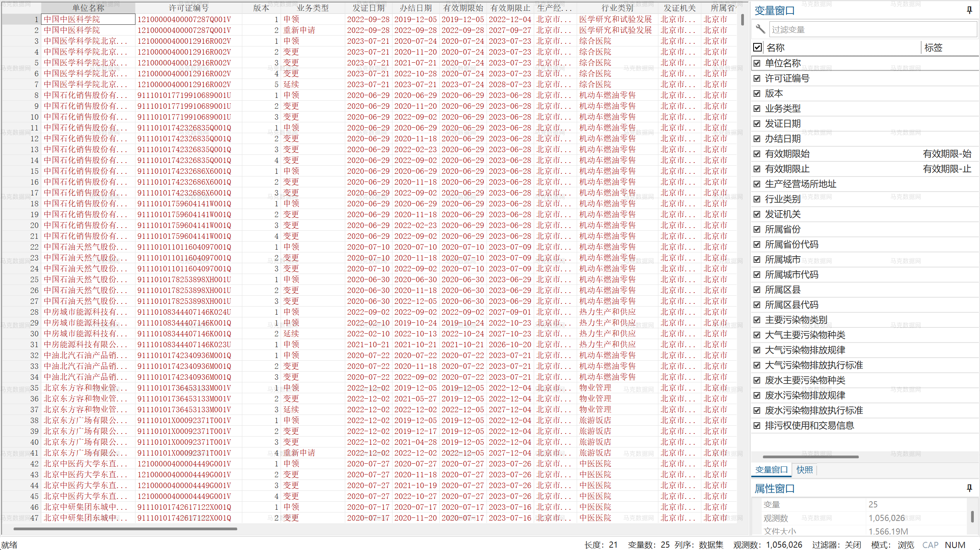Uncheck the 行业类别 variable checkbox
The width and height of the screenshot is (980, 550).
click(757, 199)
